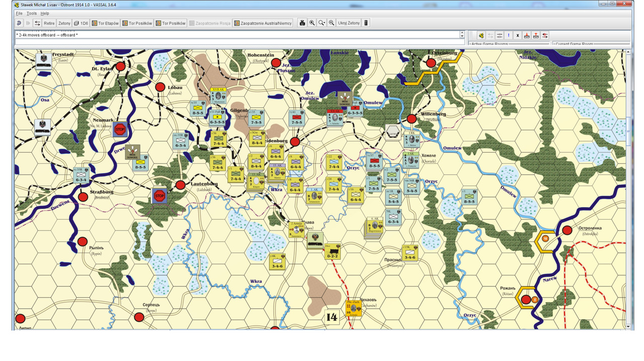
Task: Click the greyed disconnect arrows icon
Action: click(x=490, y=35)
